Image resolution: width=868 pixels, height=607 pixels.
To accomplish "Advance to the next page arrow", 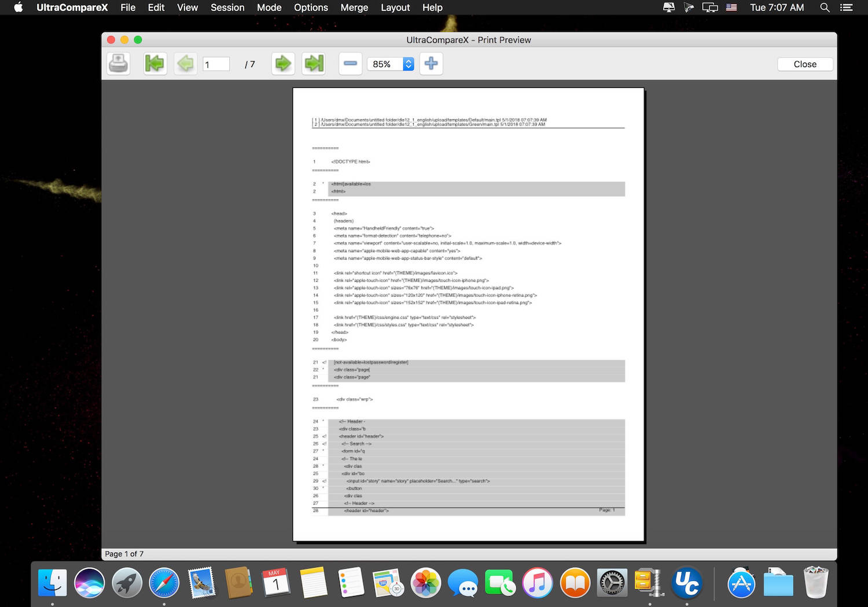I will [283, 64].
